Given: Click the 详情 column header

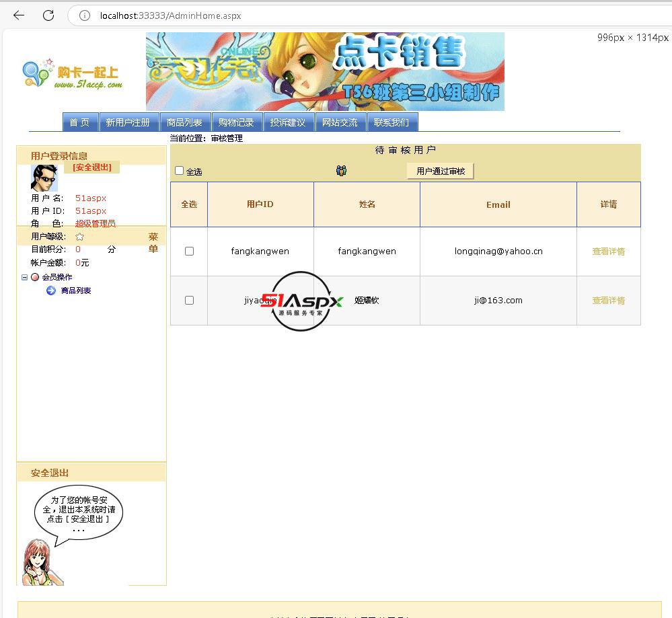Looking at the screenshot, I should tap(609, 204).
